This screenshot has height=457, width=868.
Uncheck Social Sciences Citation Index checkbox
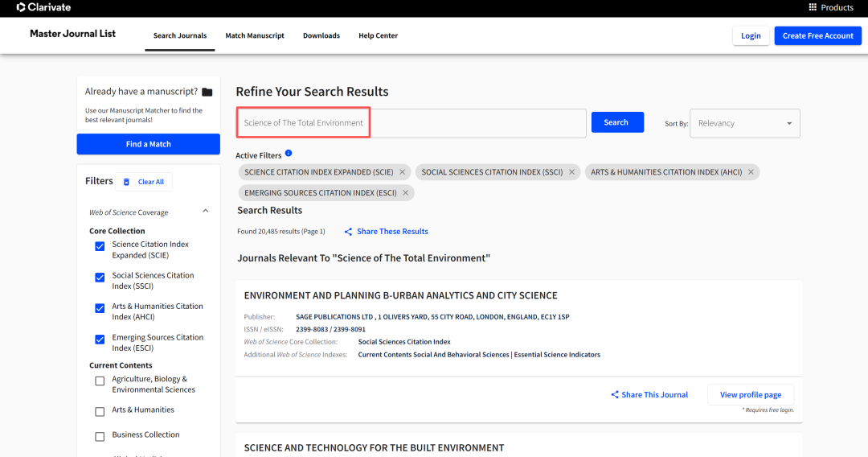(x=100, y=278)
